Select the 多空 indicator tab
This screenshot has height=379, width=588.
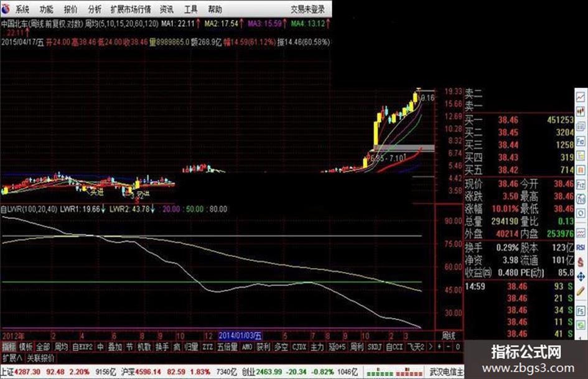[281, 347]
